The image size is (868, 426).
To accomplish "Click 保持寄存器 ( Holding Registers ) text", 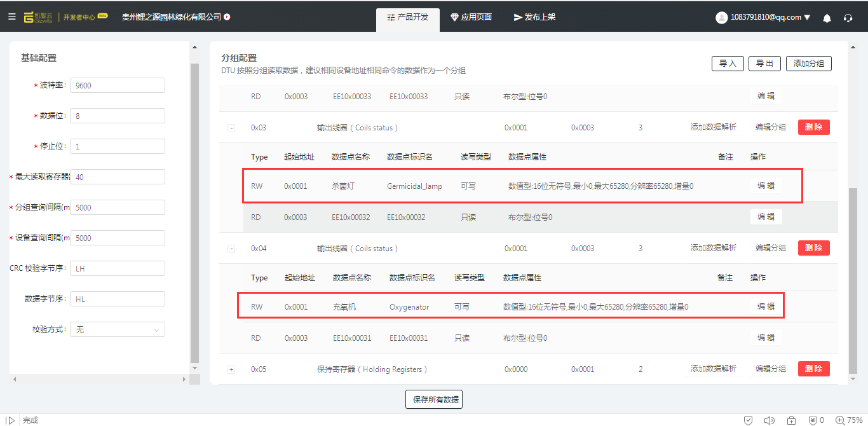I will tap(372, 369).
